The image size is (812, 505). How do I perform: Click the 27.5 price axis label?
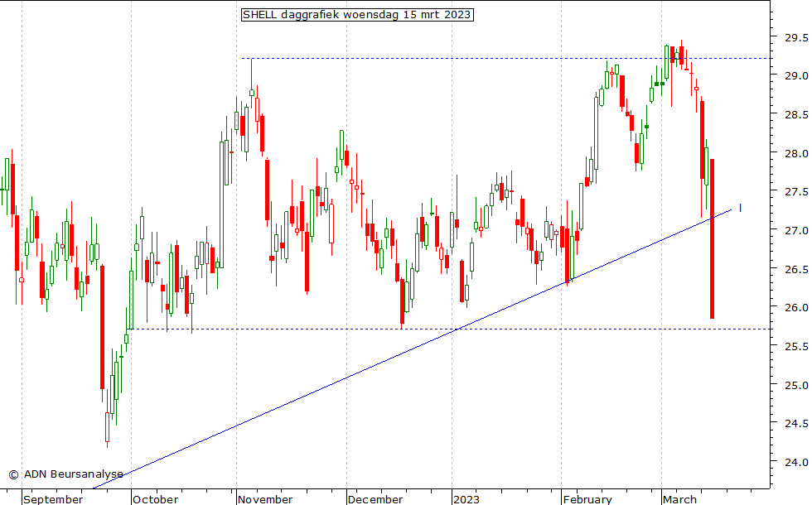tap(796, 191)
